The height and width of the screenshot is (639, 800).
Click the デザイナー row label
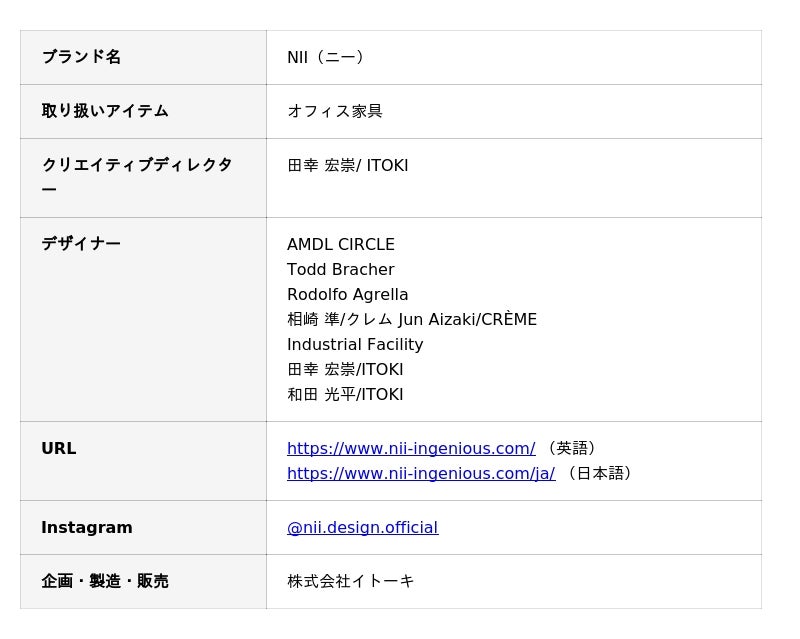pos(81,243)
